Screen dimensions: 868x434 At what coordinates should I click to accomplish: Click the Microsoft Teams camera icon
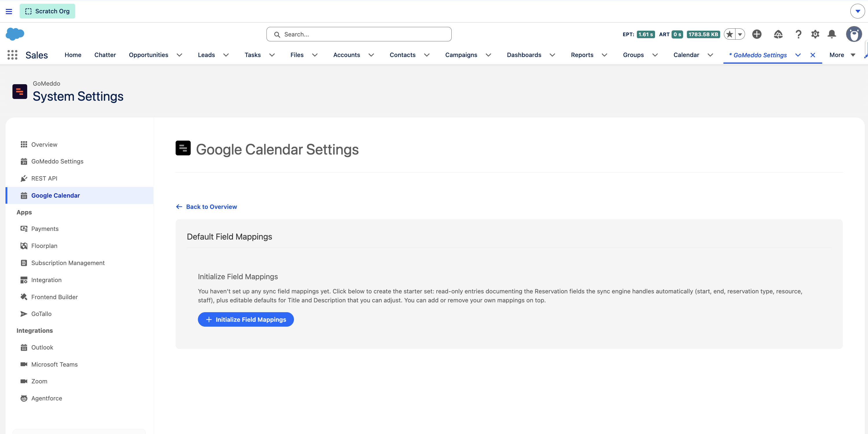click(x=24, y=364)
